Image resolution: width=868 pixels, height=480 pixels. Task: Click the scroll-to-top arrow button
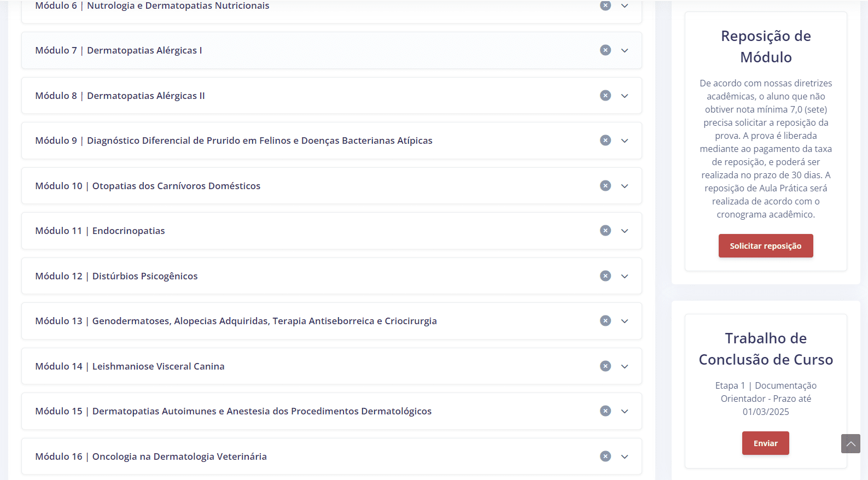(x=850, y=443)
